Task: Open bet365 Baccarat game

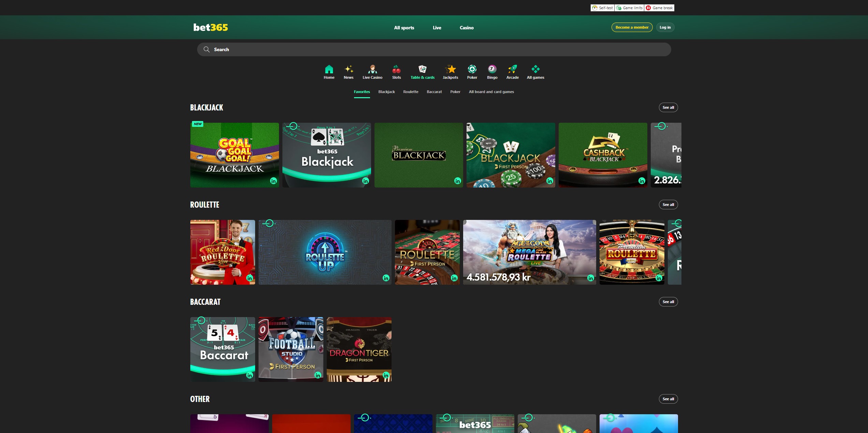Action: [x=222, y=349]
